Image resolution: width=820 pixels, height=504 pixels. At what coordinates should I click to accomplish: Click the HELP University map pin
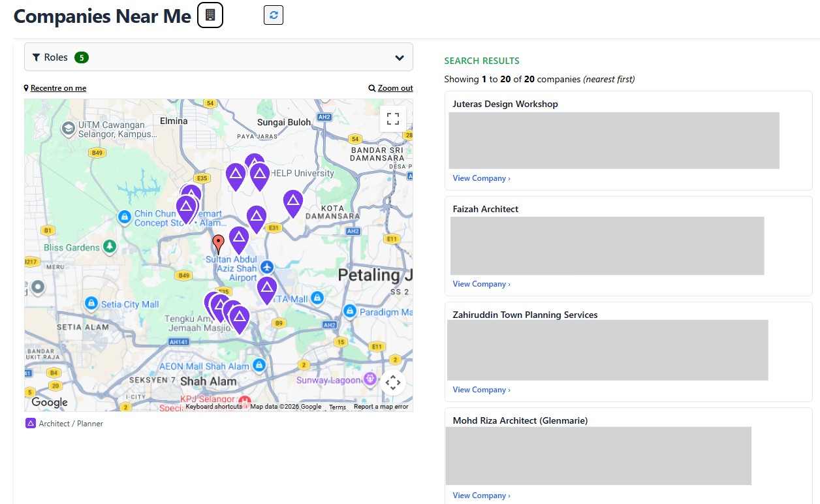click(260, 177)
